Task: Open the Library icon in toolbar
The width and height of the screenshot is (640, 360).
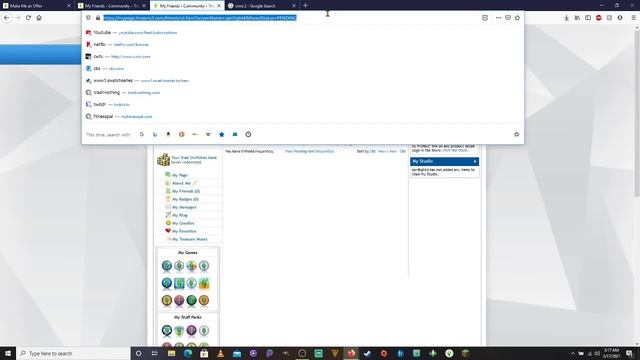Action: [x=577, y=18]
